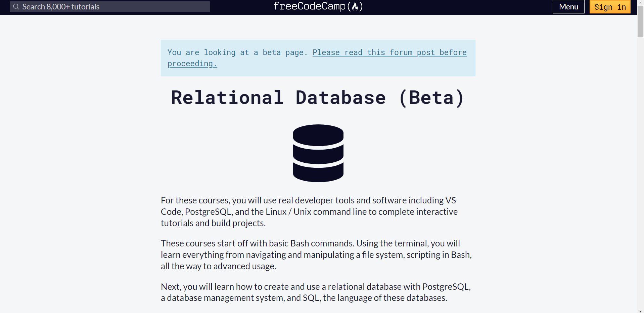Viewport: 644px width, 313px height.
Task: Click the Relational Database (Beta) heading
Action: 318,98
